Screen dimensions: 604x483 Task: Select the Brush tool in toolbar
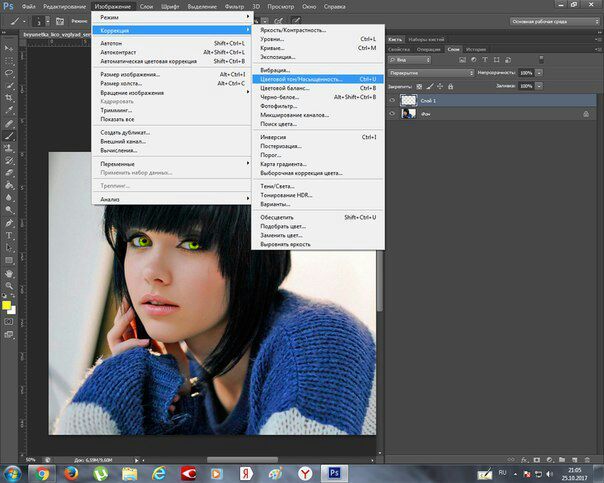(9, 136)
